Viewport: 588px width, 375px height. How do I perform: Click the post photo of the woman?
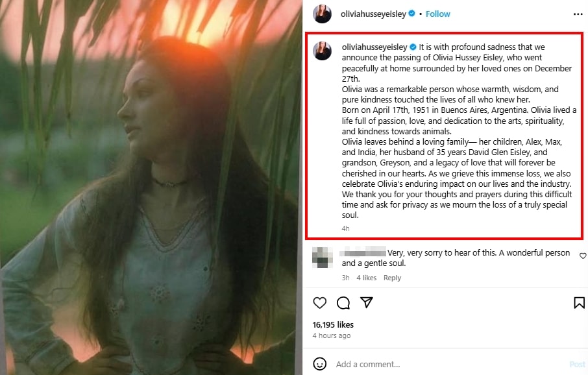click(x=151, y=187)
